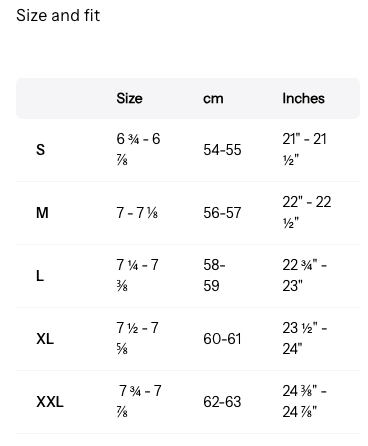Click the 7 - 7 ⅛ hat size cell
Viewport: 368px width, 446px height.
(137, 213)
